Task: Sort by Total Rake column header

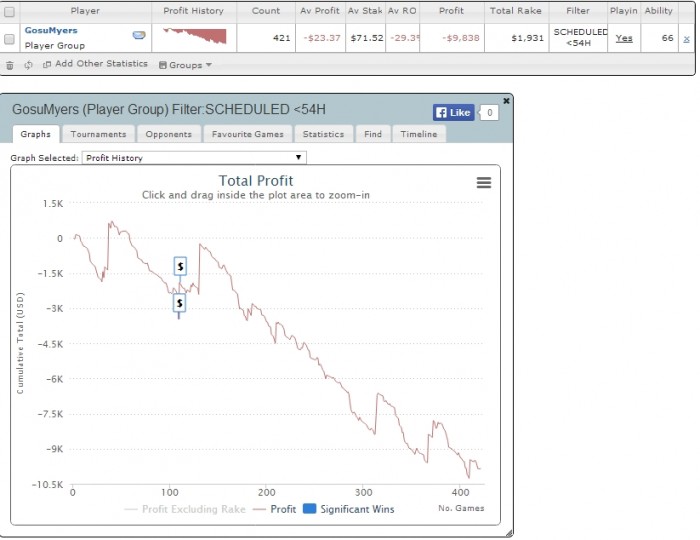Action: pyautogui.click(x=516, y=11)
